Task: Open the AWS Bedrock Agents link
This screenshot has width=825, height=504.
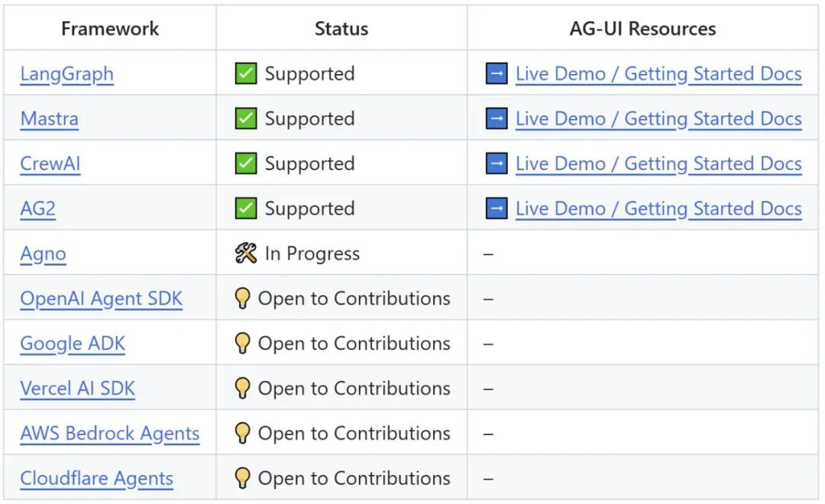Action: tap(109, 434)
